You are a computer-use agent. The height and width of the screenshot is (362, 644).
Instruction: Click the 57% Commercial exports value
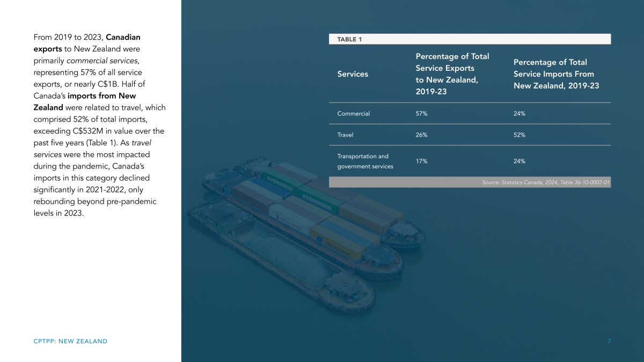421,113
